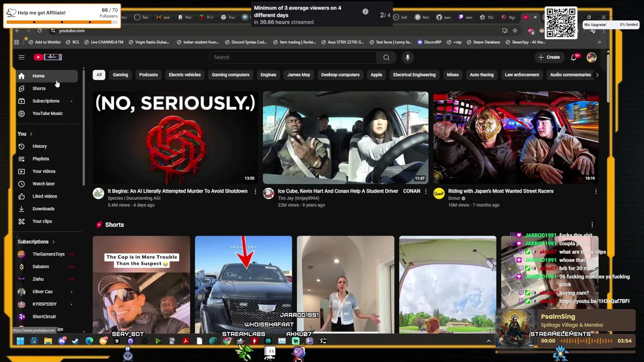Open Steam from the taskbar
644x362 pixels.
[x=75, y=341]
